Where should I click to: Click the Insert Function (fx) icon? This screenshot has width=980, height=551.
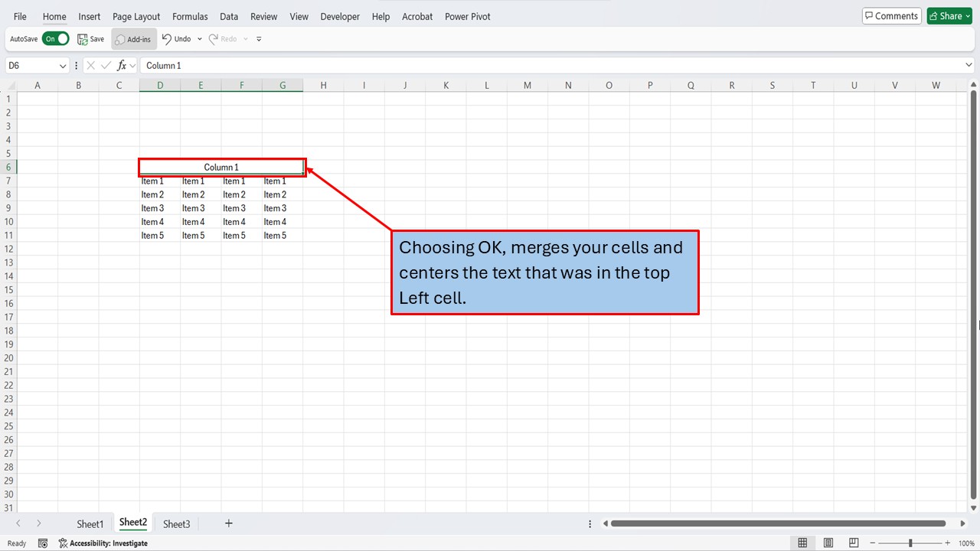tap(121, 65)
